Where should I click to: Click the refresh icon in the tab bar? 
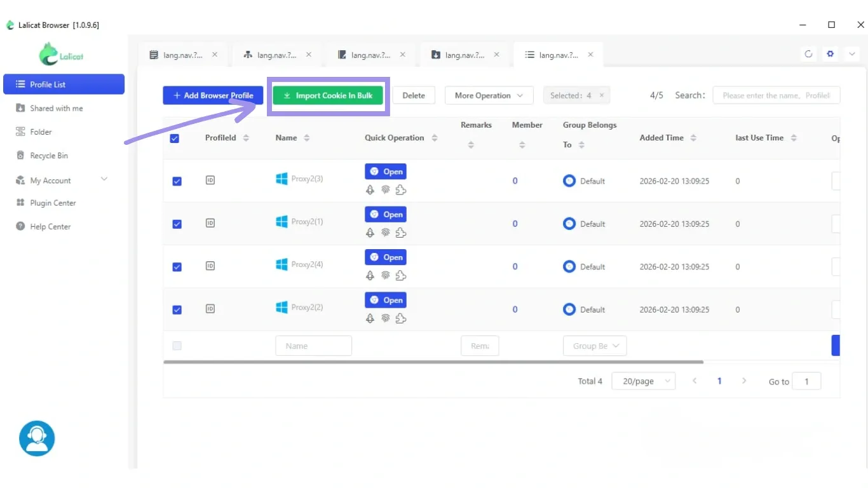point(808,54)
